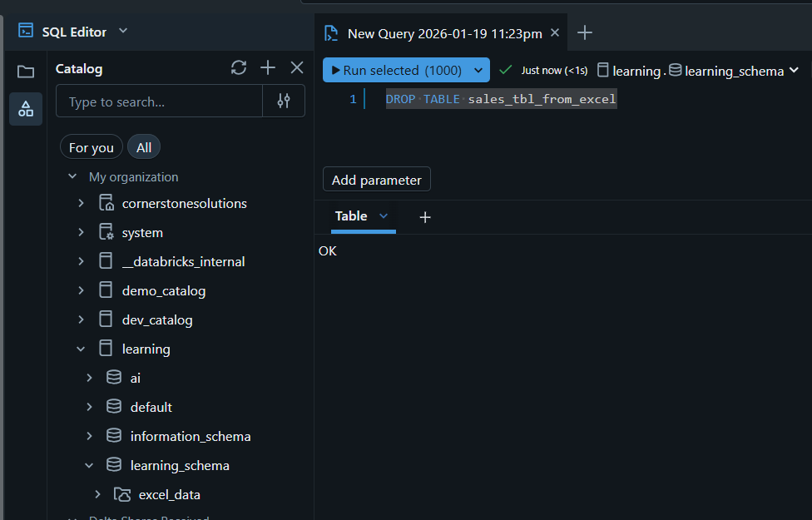
Task: Refresh the Catalog tree
Action: pyautogui.click(x=239, y=68)
